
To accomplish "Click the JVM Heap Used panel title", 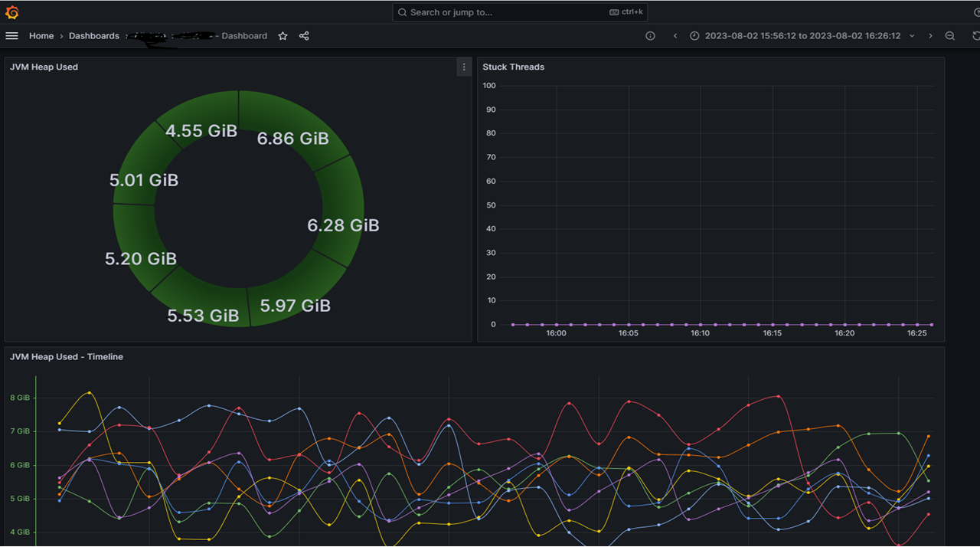I will (42, 67).
